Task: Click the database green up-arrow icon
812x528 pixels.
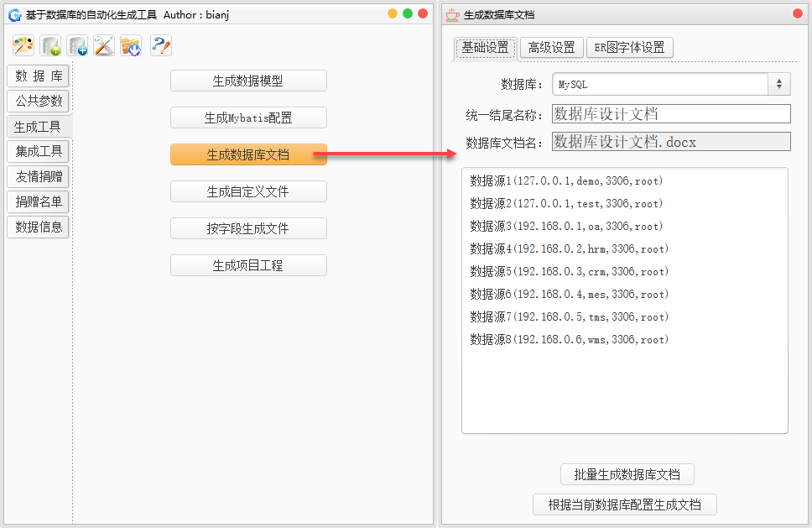Action: click(50, 45)
